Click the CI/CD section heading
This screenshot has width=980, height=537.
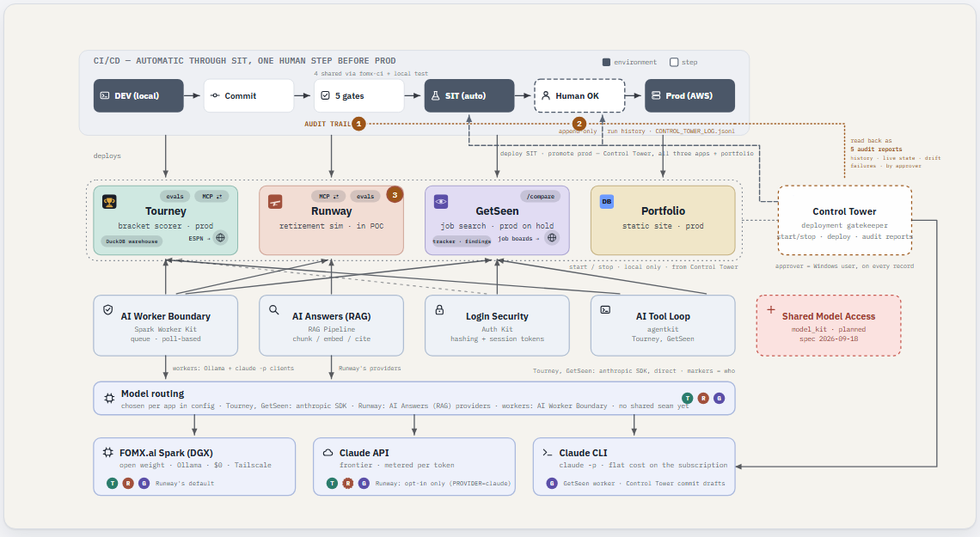[244, 60]
